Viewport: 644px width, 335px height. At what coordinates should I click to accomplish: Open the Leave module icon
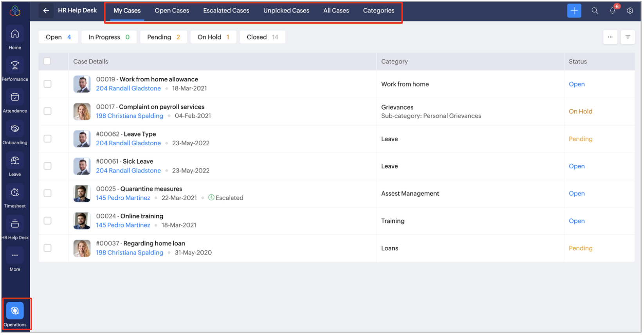(x=15, y=161)
